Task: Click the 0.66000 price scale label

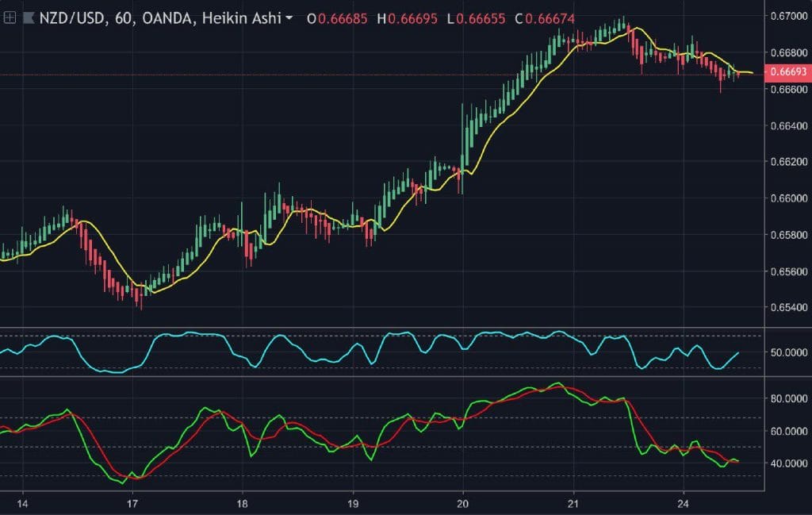Action: pos(789,198)
